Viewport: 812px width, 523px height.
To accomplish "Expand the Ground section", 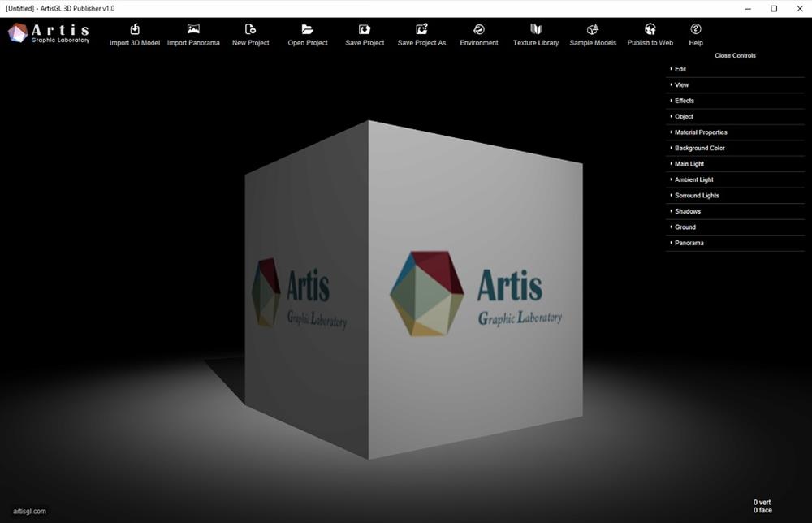I will tap(735, 227).
